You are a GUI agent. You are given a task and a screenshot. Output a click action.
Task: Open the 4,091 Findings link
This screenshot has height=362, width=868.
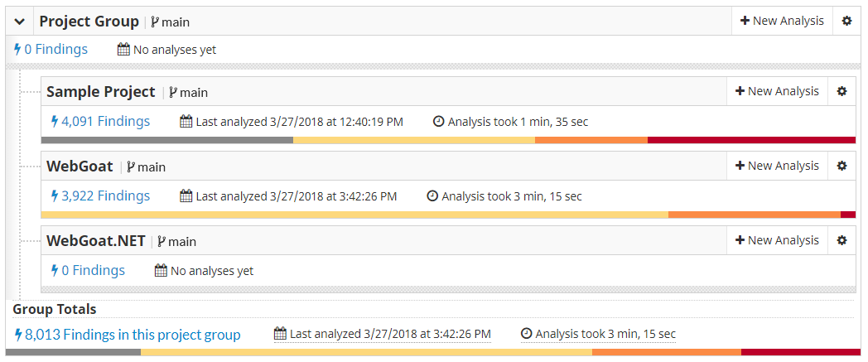100,121
